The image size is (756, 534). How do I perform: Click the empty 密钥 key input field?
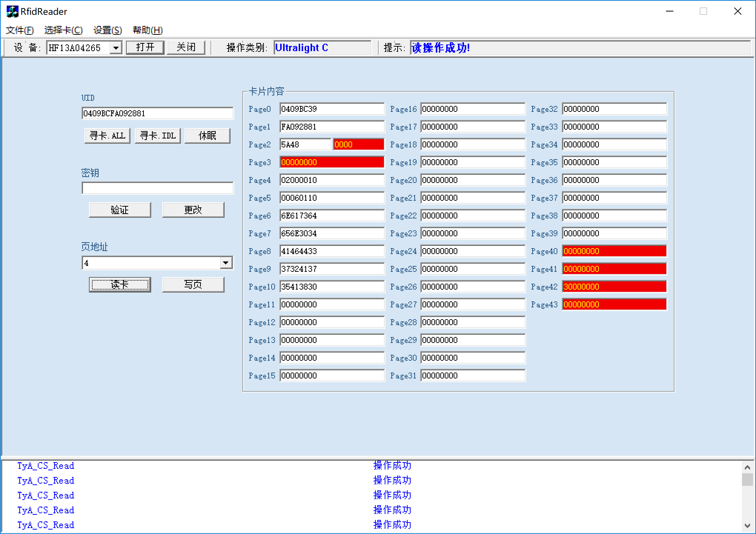coord(157,188)
